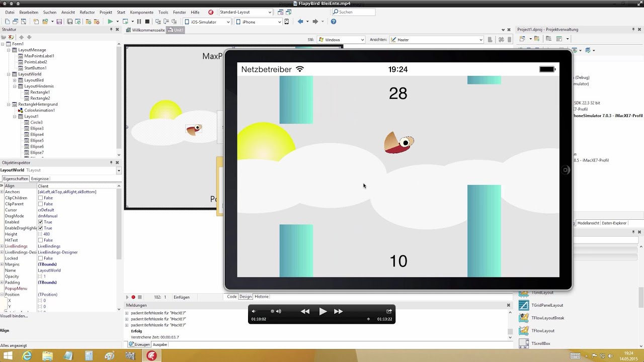Image resolution: width=644 pixels, height=362 pixels.
Task: Open the Standard-Layout dropdown
Action: (x=270, y=12)
